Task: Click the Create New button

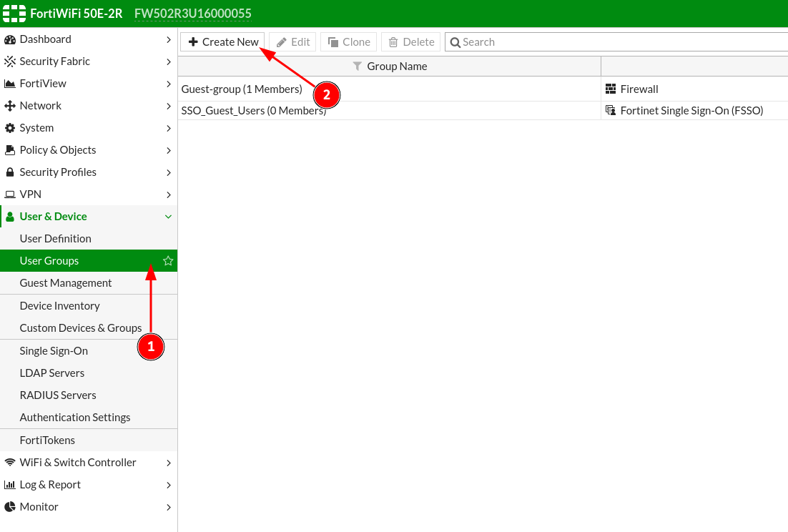Action: [223, 42]
